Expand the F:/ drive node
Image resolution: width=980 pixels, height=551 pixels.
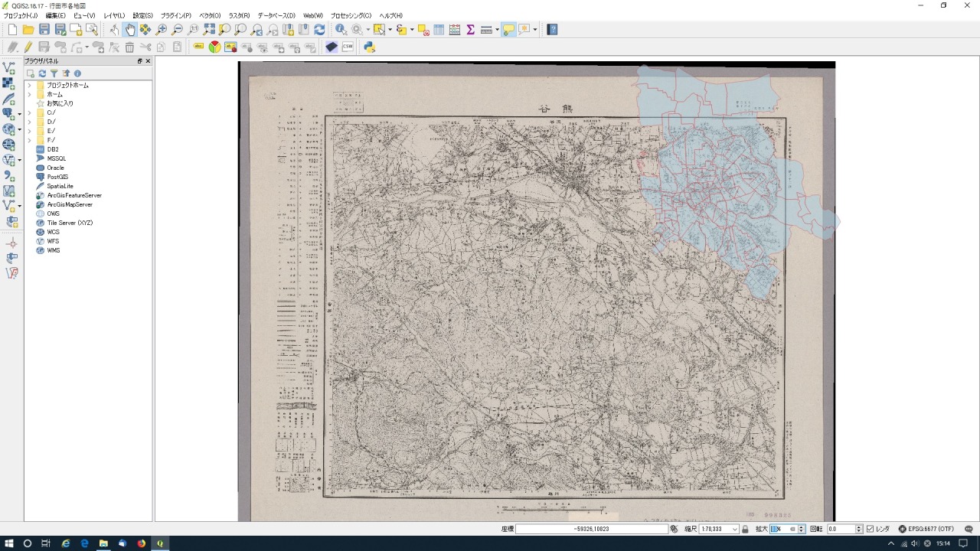click(29, 140)
